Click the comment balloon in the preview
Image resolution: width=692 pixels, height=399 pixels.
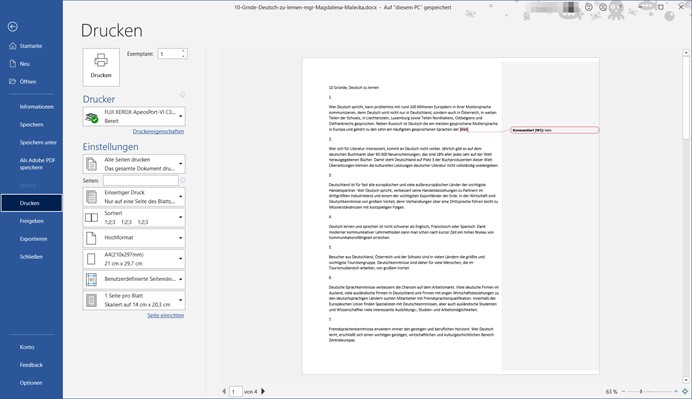click(555, 130)
